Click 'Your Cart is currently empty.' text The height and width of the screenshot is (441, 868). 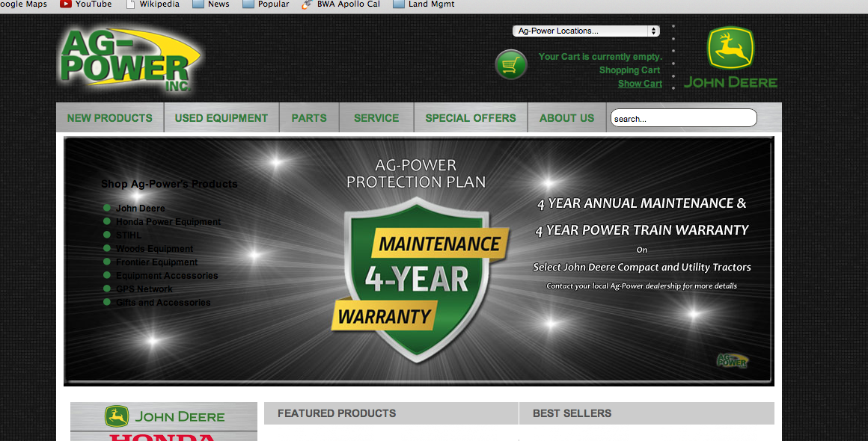click(x=600, y=56)
